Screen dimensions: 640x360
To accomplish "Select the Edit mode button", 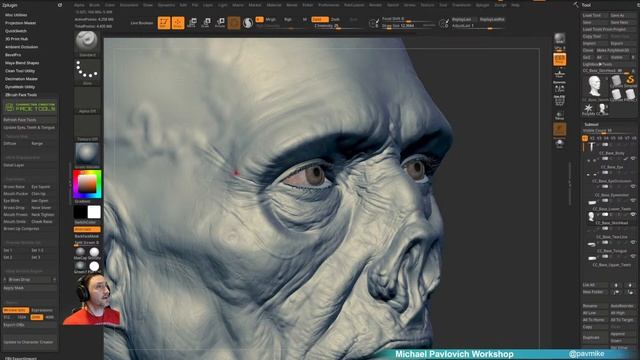I will click(x=164, y=23).
